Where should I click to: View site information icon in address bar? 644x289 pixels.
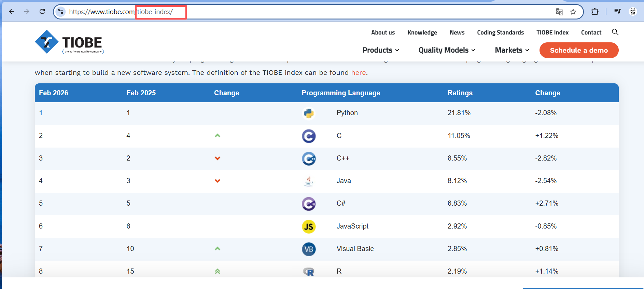tap(60, 12)
